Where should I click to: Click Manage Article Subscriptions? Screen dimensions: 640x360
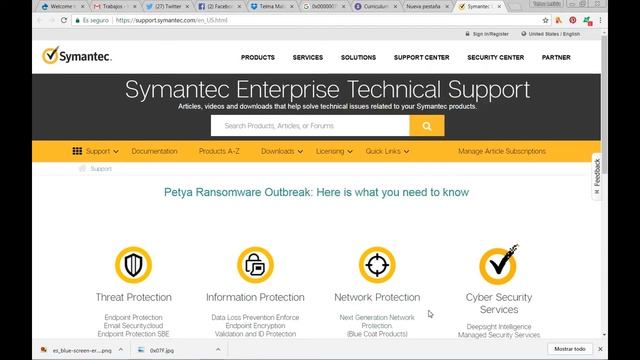coord(502,151)
